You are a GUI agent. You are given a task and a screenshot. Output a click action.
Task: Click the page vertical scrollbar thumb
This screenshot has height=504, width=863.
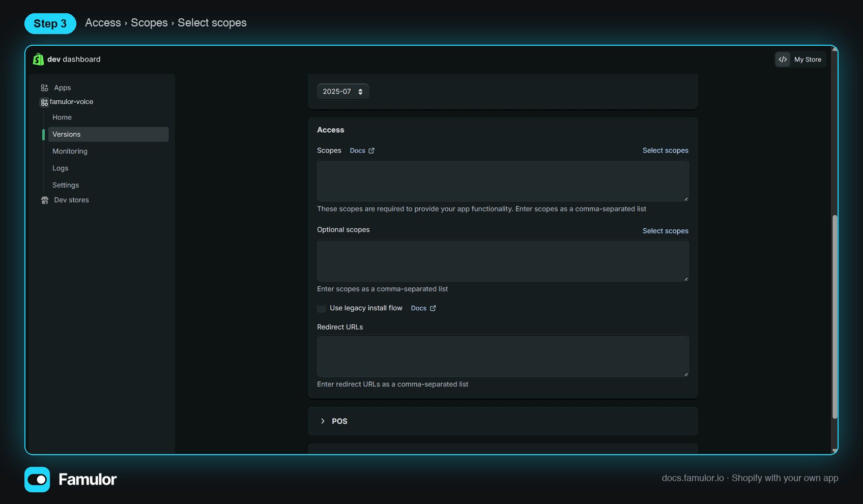835,317
